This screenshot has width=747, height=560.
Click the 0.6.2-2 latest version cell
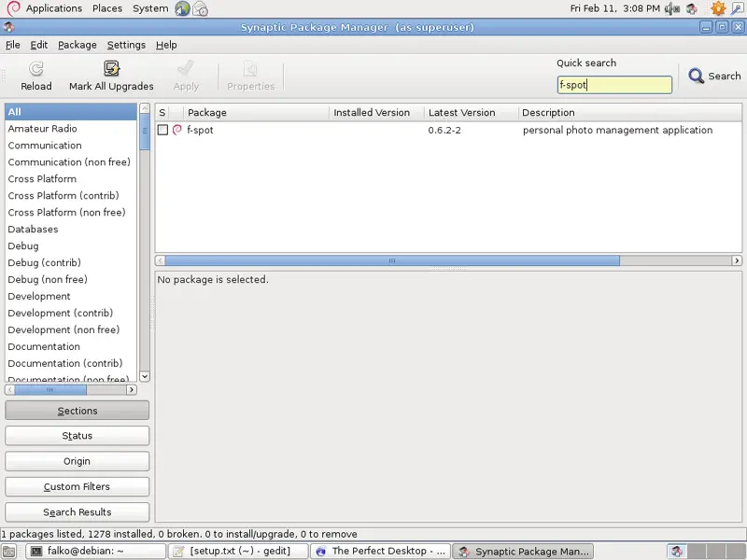coord(444,130)
